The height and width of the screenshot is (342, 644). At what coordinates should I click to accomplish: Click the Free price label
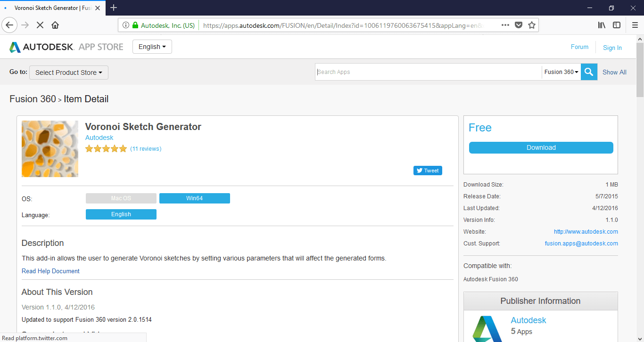[480, 128]
